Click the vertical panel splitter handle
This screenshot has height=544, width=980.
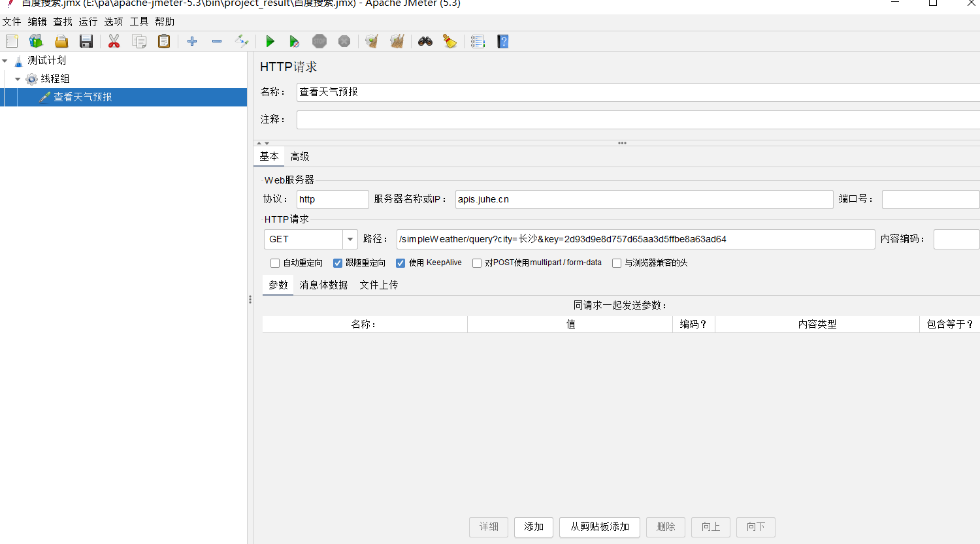click(x=250, y=299)
